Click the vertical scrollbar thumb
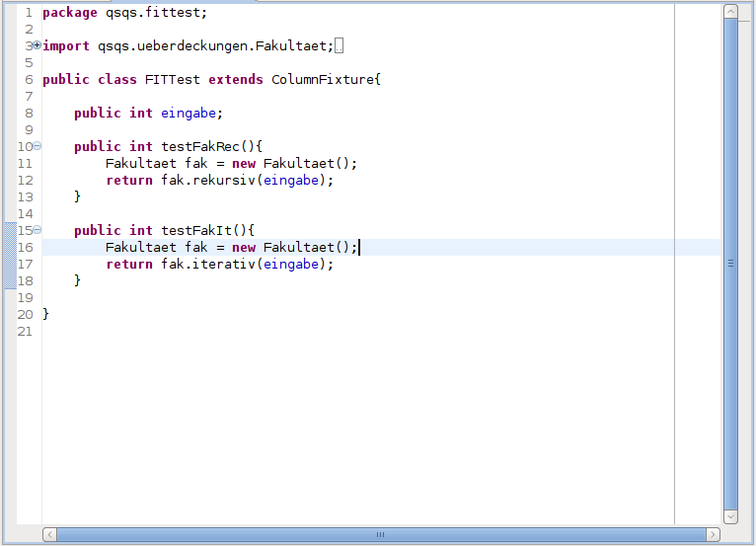Viewport: 756px width, 546px height. coord(730,264)
